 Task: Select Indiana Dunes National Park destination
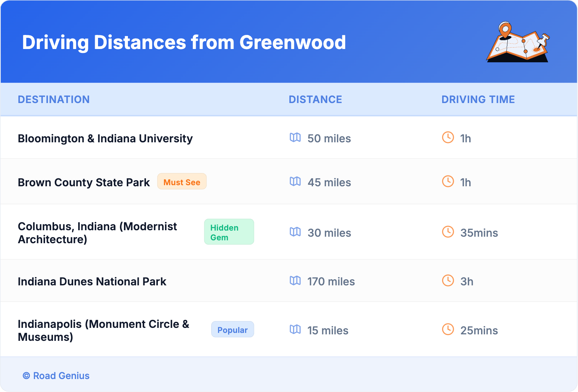pyautogui.click(x=92, y=282)
